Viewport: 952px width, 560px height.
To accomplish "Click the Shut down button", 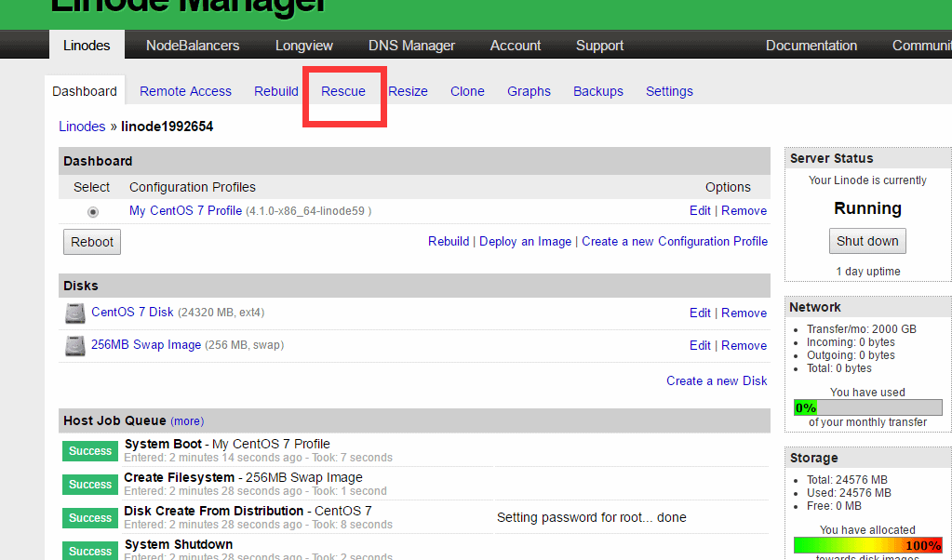I will (867, 241).
